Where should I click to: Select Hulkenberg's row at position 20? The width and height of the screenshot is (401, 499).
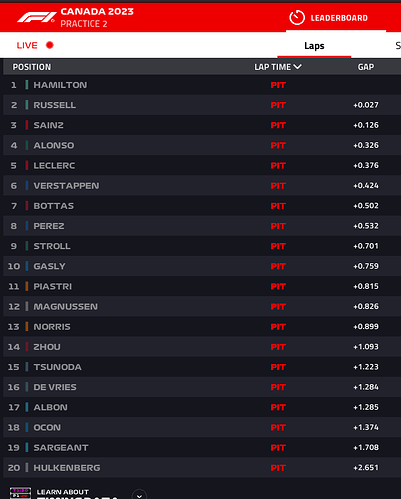pyautogui.click(x=202, y=468)
